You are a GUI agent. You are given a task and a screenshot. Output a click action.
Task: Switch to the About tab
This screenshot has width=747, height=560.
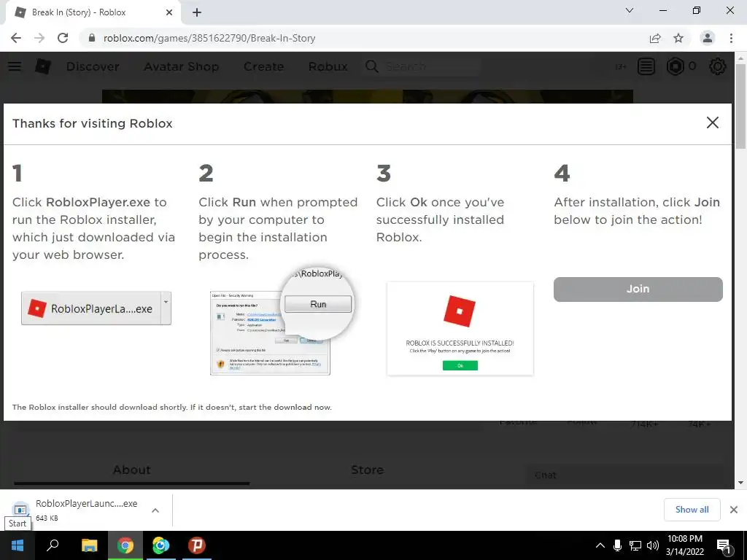point(132,470)
